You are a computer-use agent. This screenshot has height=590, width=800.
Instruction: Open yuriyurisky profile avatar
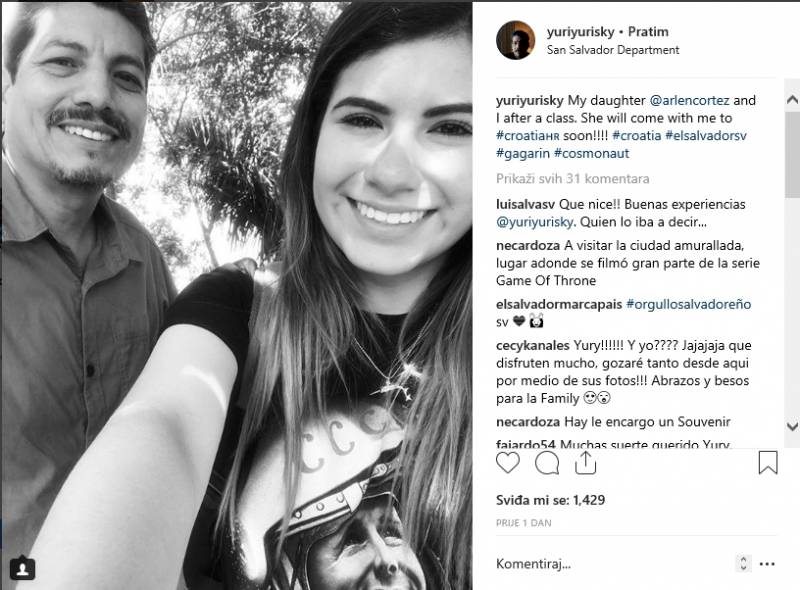[x=515, y=40]
